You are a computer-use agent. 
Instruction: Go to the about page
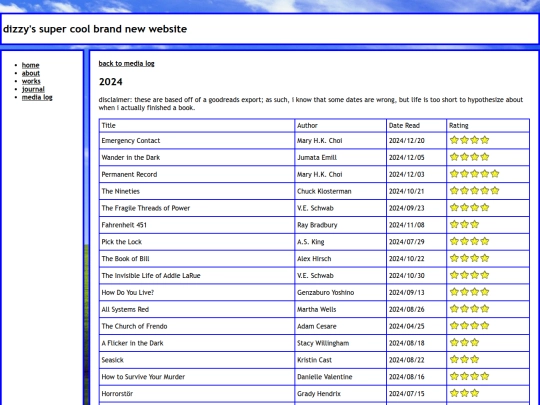tap(31, 73)
